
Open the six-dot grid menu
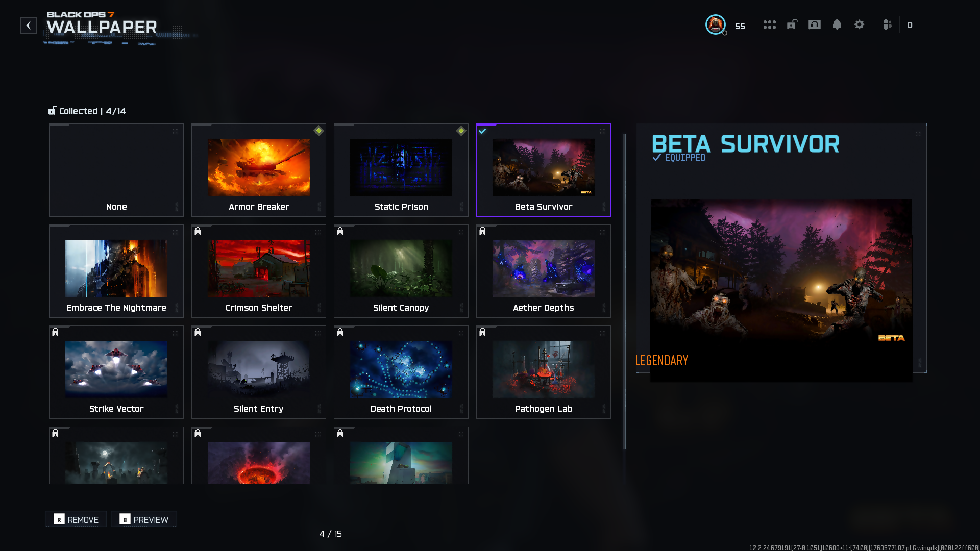point(769,25)
